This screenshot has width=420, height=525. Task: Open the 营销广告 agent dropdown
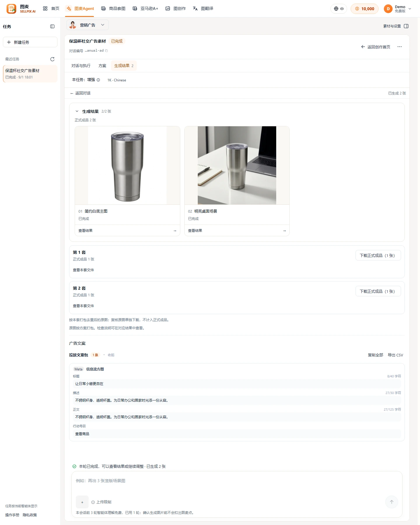87,25
